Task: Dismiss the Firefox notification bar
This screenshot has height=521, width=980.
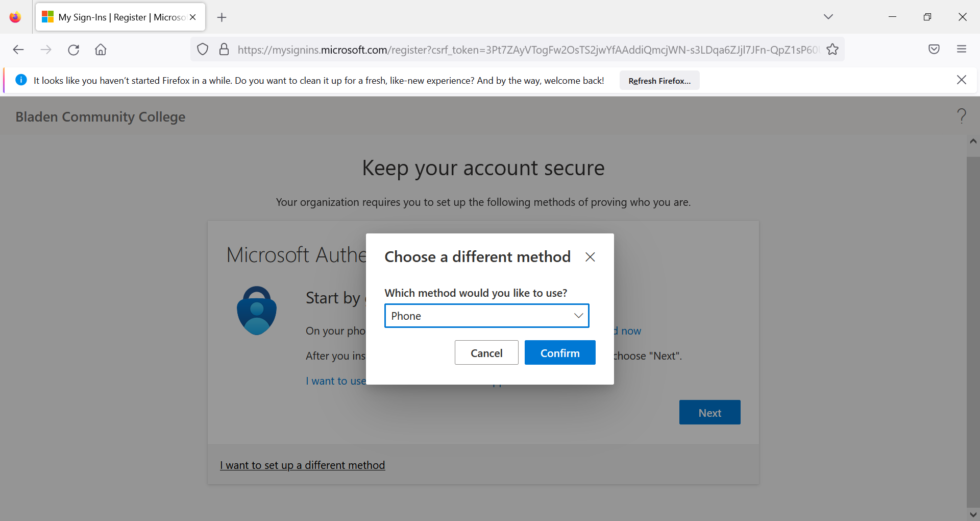Action: coord(961,80)
